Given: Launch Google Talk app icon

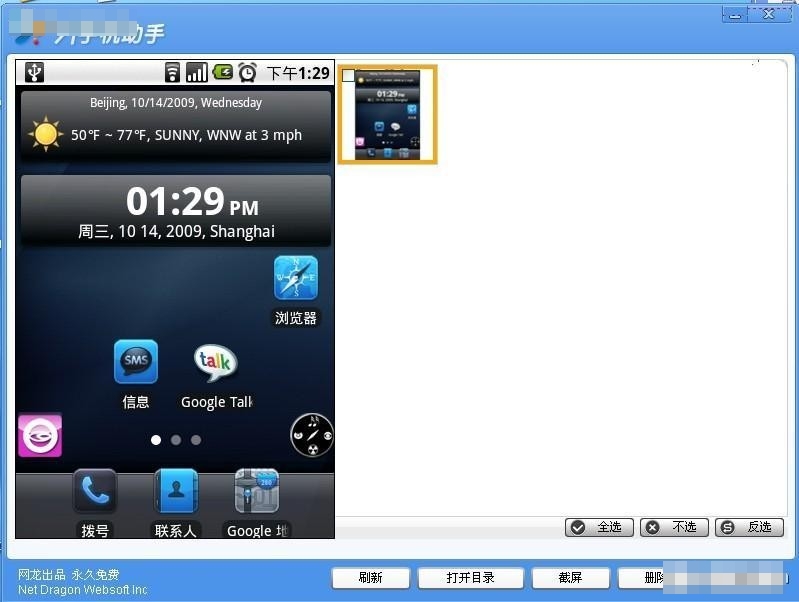Looking at the screenshot, I should point(215,362).
